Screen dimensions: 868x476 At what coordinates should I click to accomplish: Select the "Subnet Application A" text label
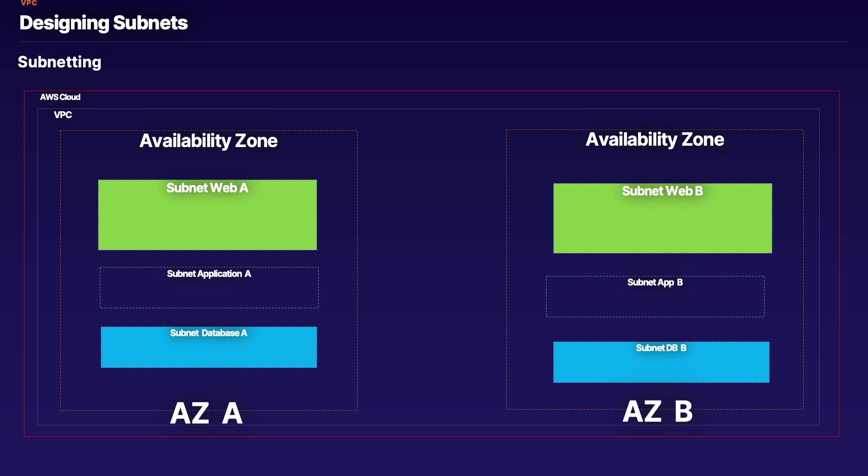click(x=209, y=274)
